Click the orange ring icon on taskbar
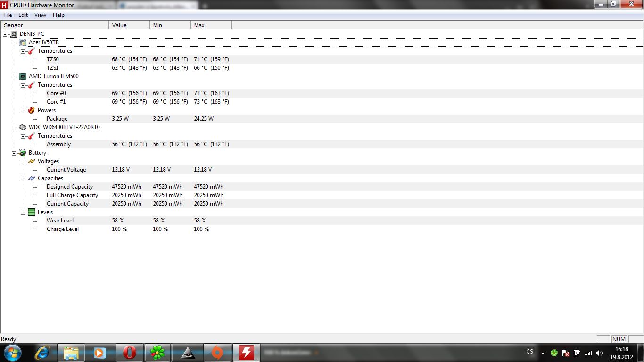Screen dimensions: 644x362 coord(217,352)
